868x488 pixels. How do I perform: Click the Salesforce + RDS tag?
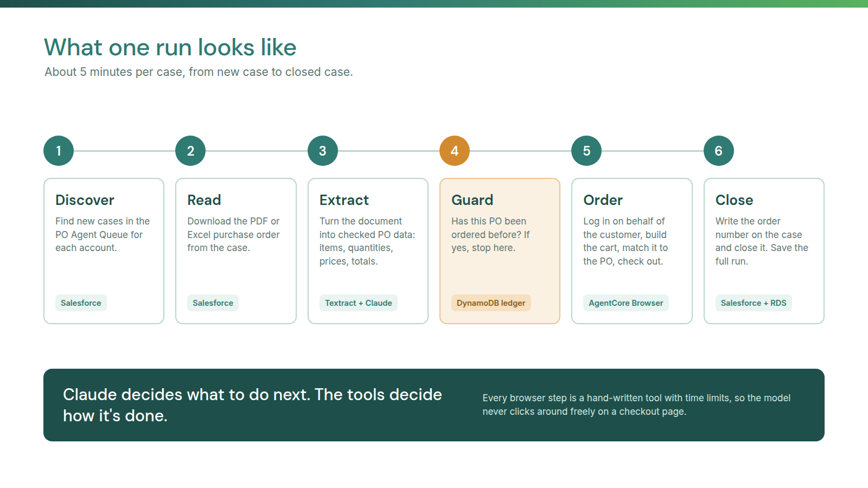[x=754, y=303]
